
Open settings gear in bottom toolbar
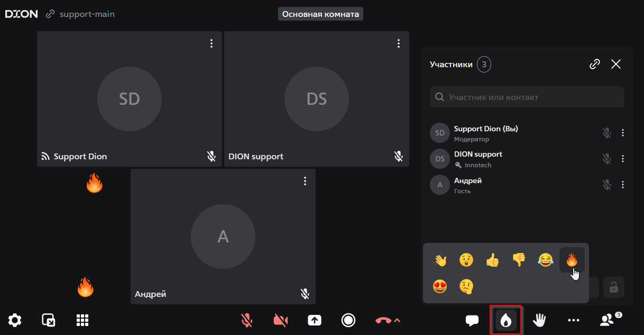tap(15, 320)
